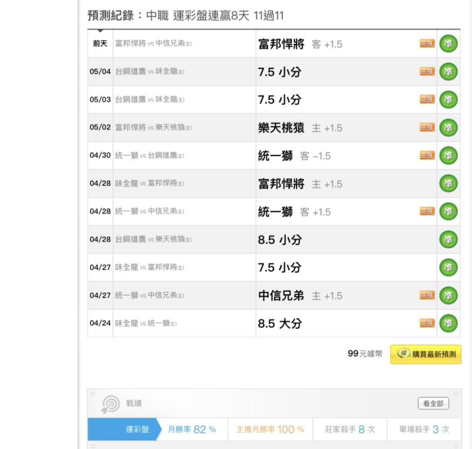
Task: Open the 單場殺手 3 次 stat tab
Action: pyautogui.click(x=424, y=429)
